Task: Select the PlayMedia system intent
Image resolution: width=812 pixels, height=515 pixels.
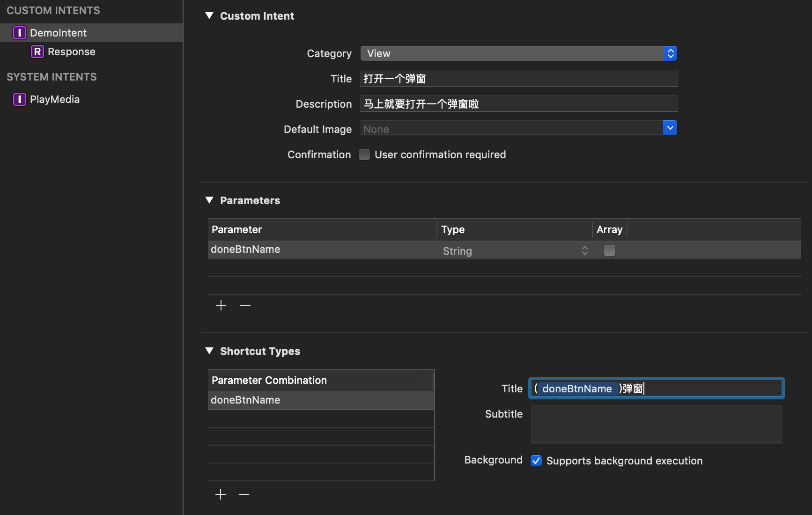Action: (x=54, y=99)
